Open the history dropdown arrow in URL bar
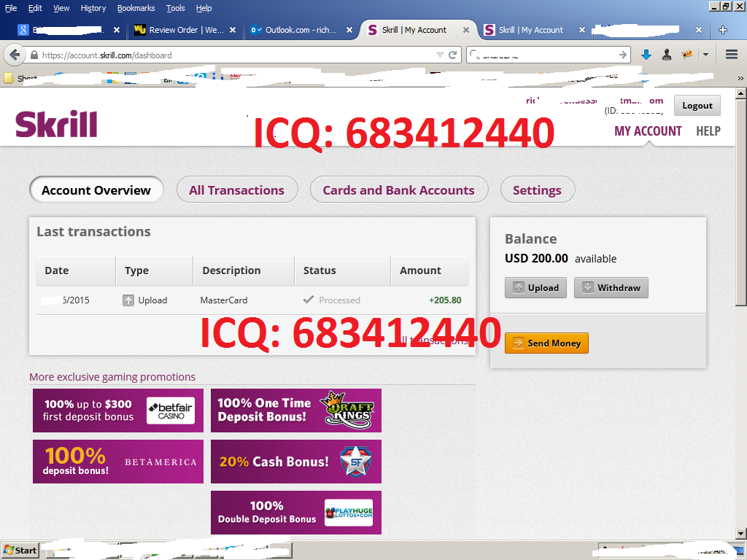The width and height of the screenshot is (747, 560). pos(440,55)
